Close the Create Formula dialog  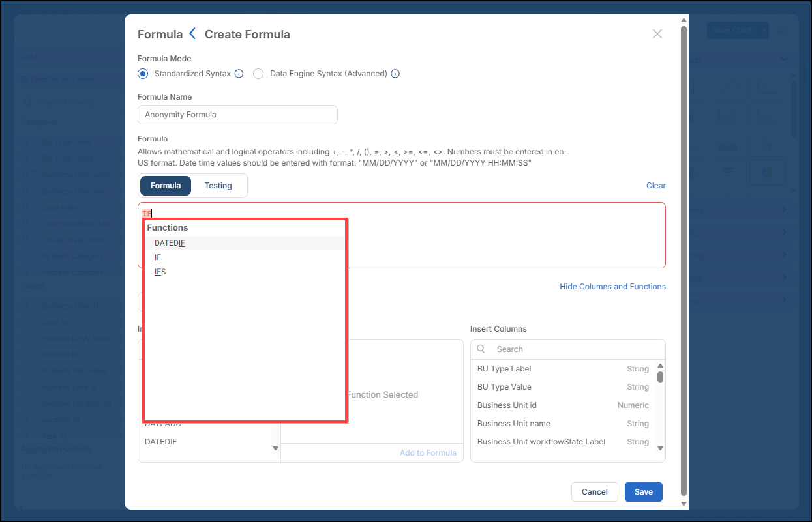(657, 34)
